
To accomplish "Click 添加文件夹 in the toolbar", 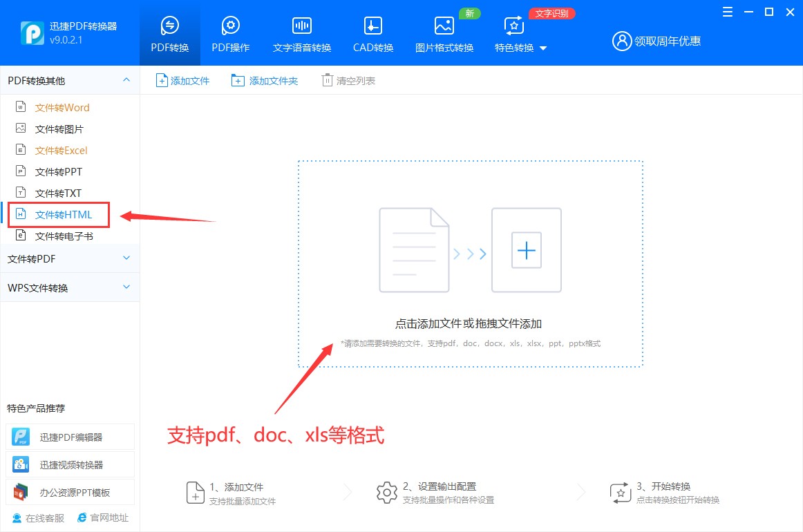I will pos(264,80).
